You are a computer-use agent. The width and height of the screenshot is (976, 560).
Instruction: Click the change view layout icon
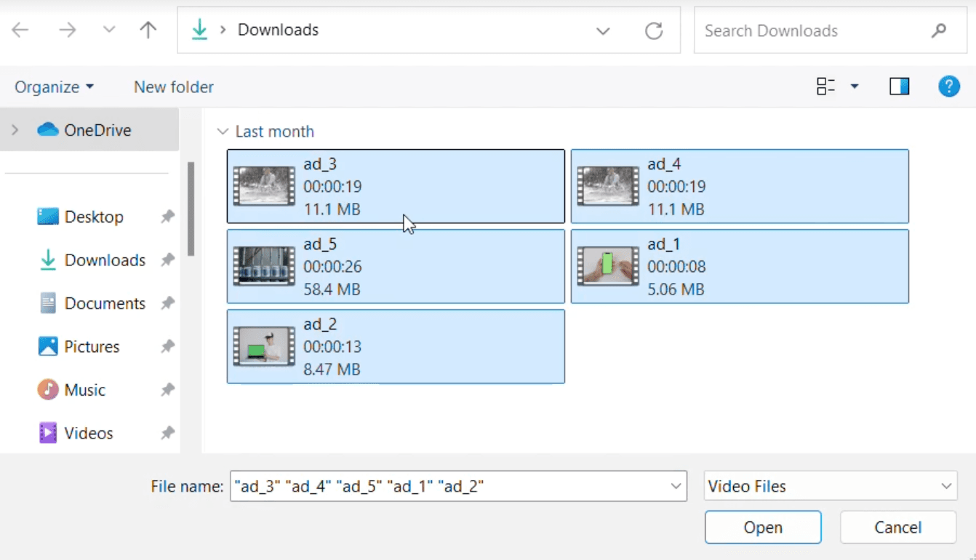(x=825, y=87)
